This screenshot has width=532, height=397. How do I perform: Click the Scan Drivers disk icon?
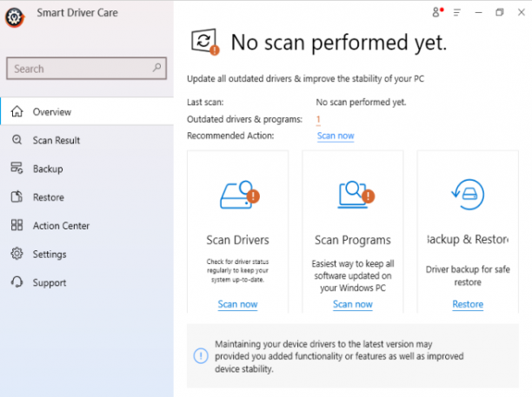click(240, 195)
